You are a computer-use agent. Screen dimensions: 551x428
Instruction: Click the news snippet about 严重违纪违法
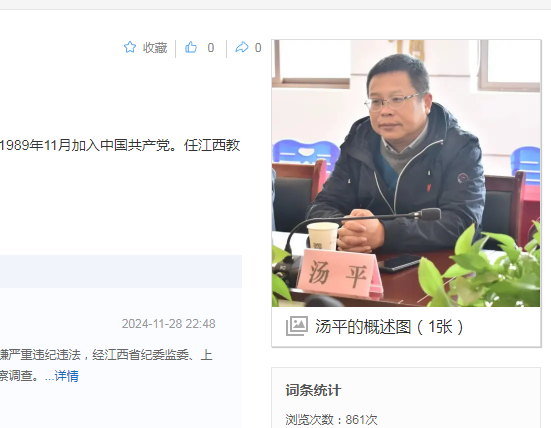(106, 355)
